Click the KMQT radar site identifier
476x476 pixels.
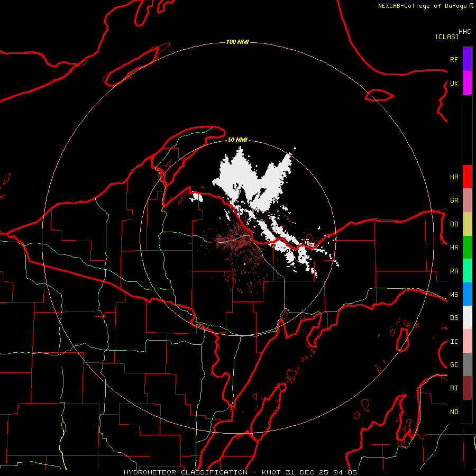tap(272, 472)
